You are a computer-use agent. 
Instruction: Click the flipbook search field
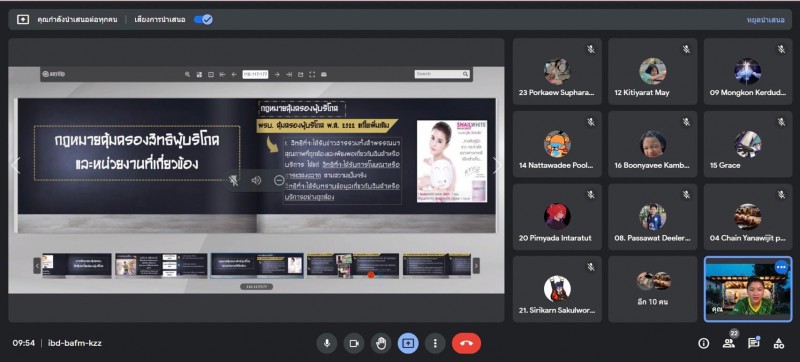point(442,74)
